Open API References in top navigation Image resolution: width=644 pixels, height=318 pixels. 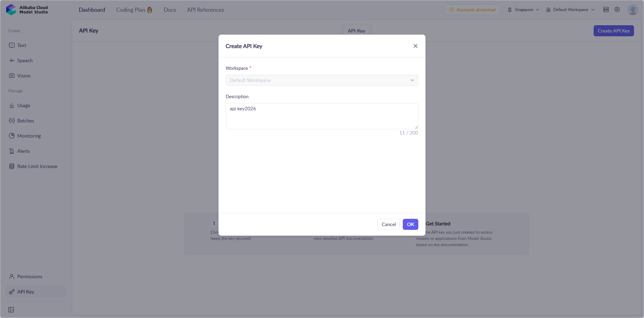(x=205, y=10)
